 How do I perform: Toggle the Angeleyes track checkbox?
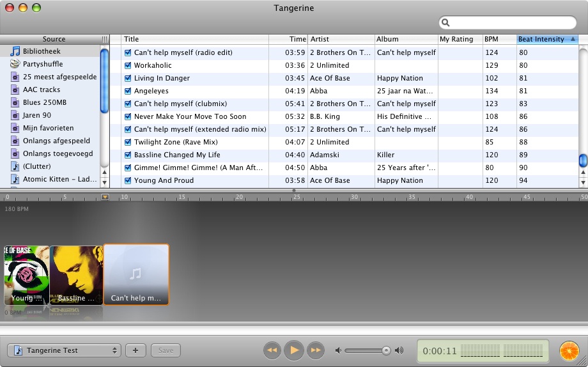[x=128, y=91]
